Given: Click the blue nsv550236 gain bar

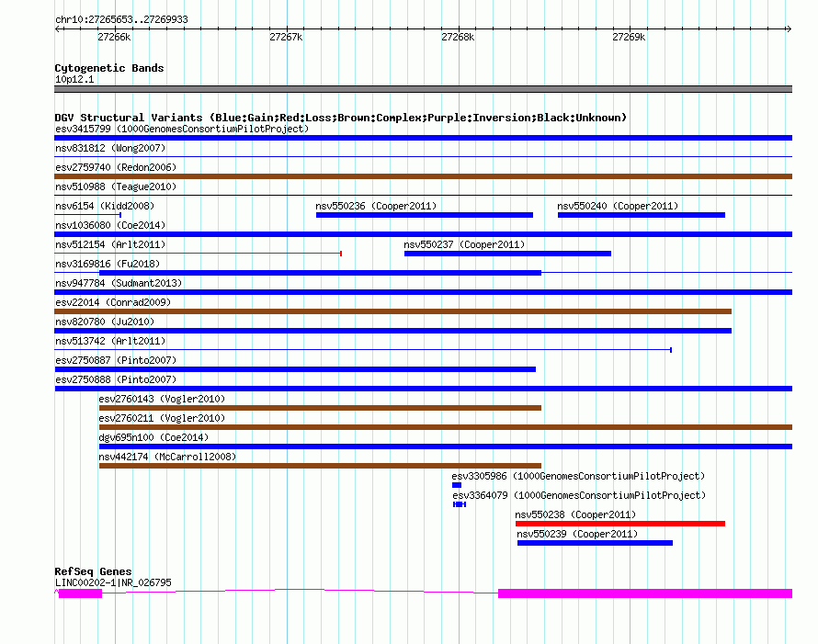Looking at the screenshot, I should (425, 215).
